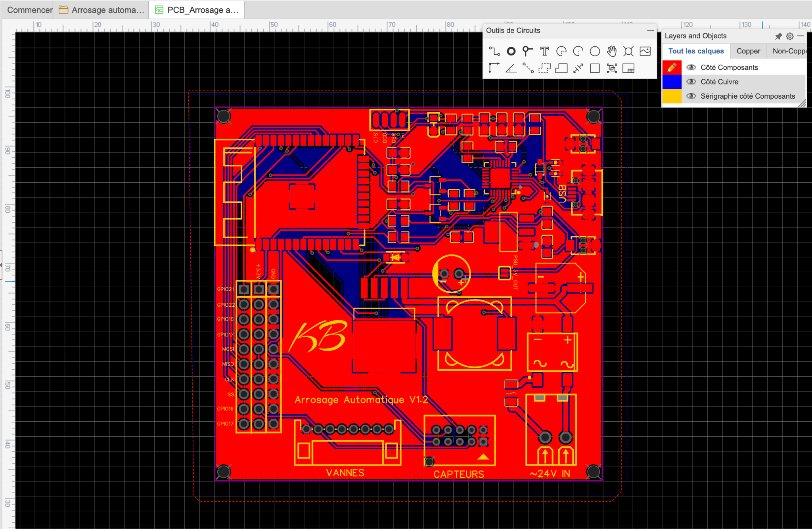Hide Sérigraphie côté Composants layer
The width and height of the screenshot is (812, 529).
pos(691,96)
